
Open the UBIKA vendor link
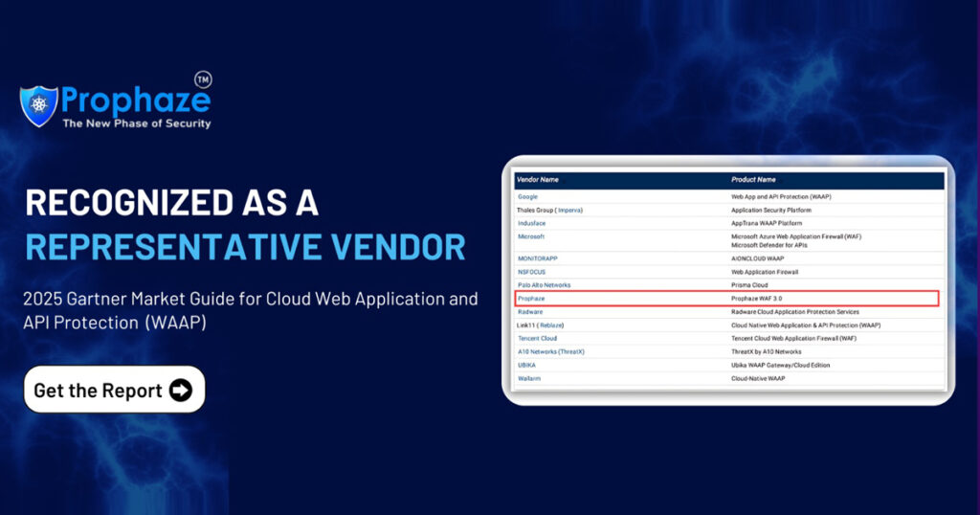click(526, 365)
